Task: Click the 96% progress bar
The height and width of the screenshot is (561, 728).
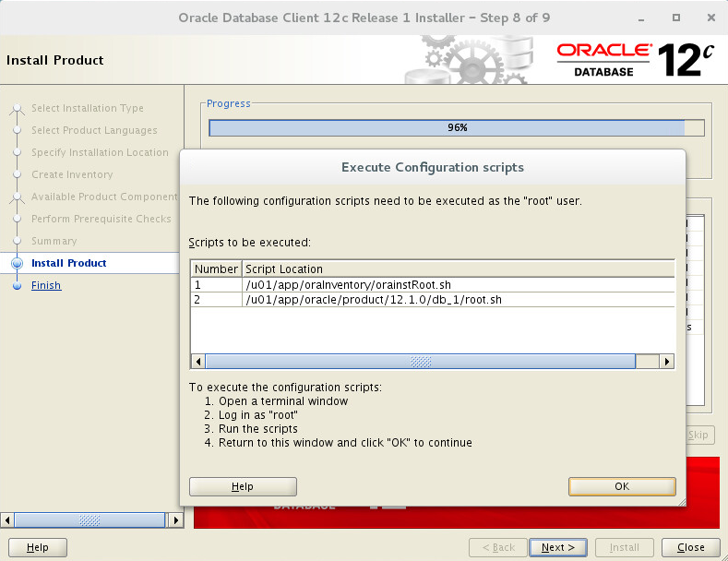Action: click(457, 127)
